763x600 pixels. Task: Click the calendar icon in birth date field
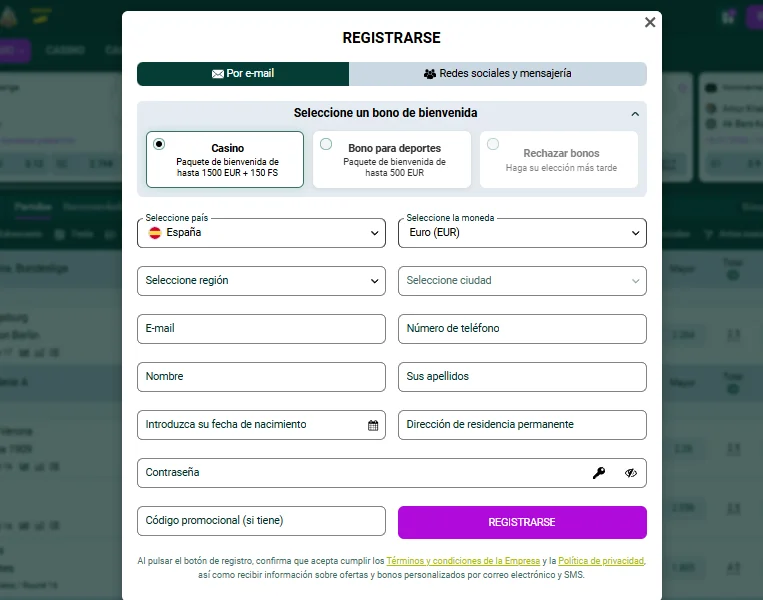coord(373,425)
